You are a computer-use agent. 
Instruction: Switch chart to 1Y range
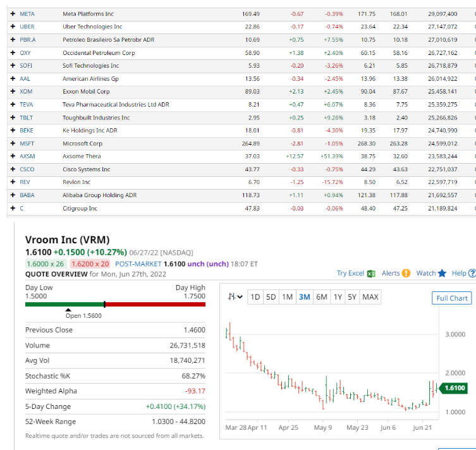(x=338, y=297)
